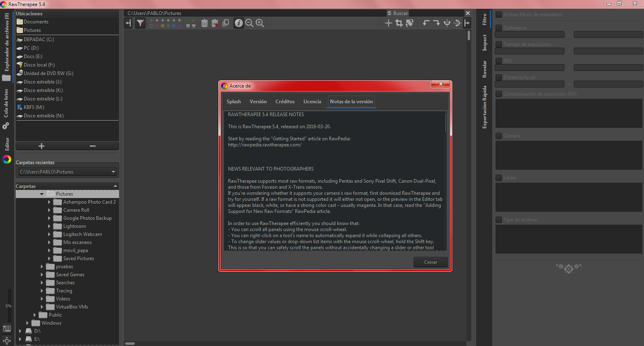Open the Licencia tab

[312, 102]
